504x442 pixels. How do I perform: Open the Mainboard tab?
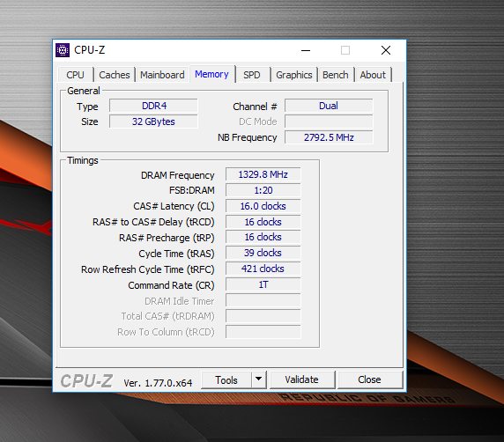click(162, 75)
